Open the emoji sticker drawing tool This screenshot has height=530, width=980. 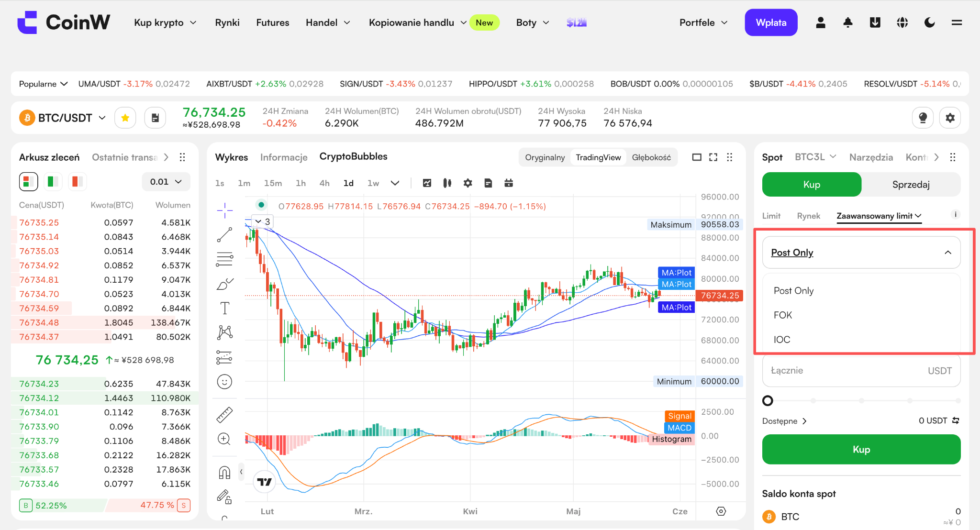click(x=224, y=382)
